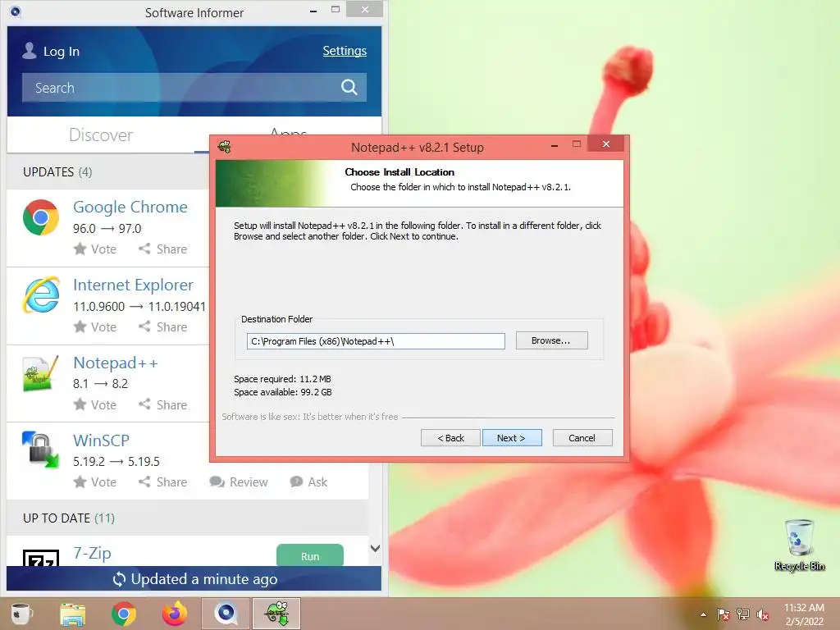The height and width of the screenshot is (630, 840).
Task: Share the WinSCP entry
Action: click(163, 482)
